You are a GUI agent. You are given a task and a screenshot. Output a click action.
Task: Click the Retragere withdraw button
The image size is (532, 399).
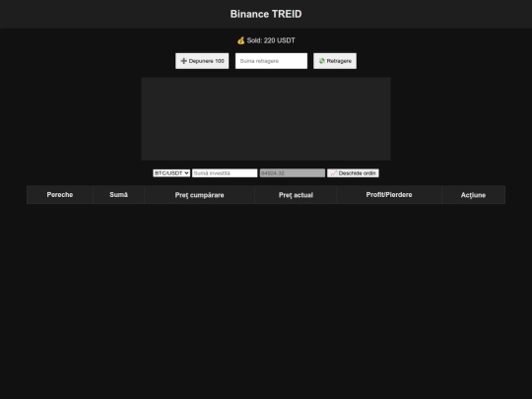pyautogui.click(x=335, y=61)
